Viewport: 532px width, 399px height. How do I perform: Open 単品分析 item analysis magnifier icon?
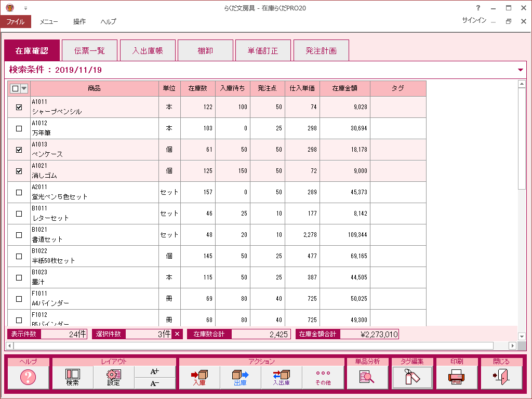tap(367, 378)
